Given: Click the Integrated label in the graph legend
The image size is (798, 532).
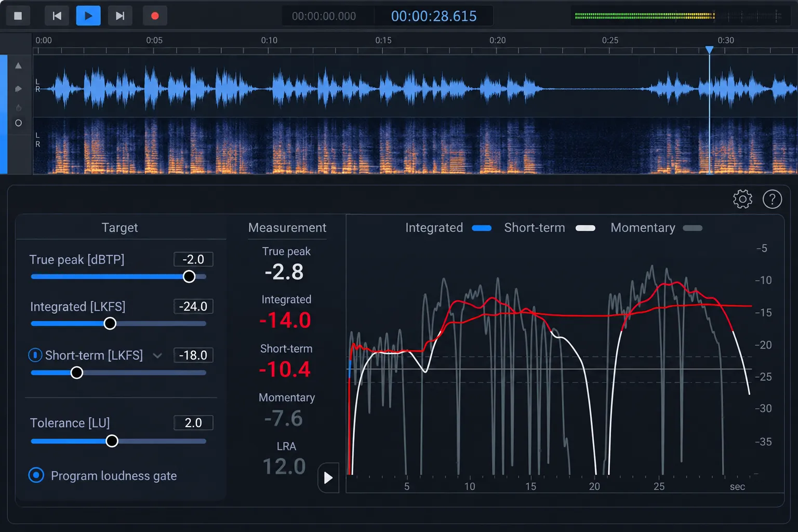Looking at the screenshot, I should 434,228.
